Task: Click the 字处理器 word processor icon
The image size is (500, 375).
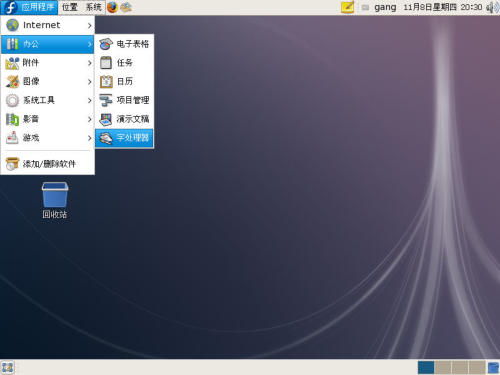Action: (106, 138)
